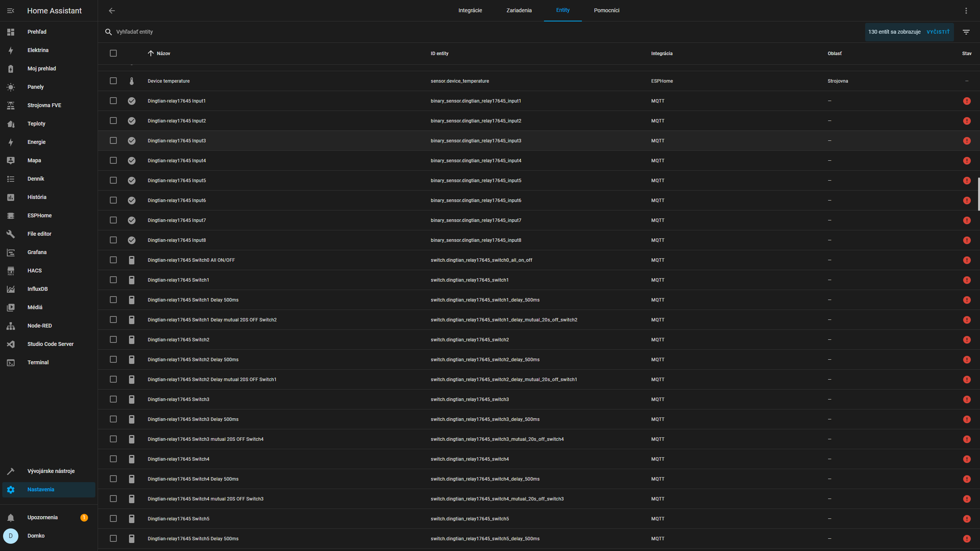The height and width of the screenshot is (551, 980).
Task: Select checkbox for Dingtian-relay17645 Input3
Action: click(113, 141)
